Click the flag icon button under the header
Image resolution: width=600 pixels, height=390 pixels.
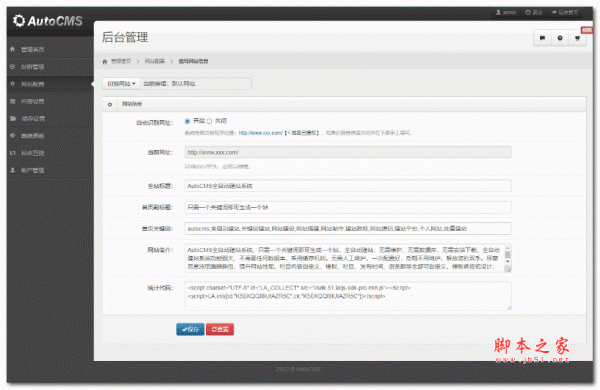click(542, 38)
